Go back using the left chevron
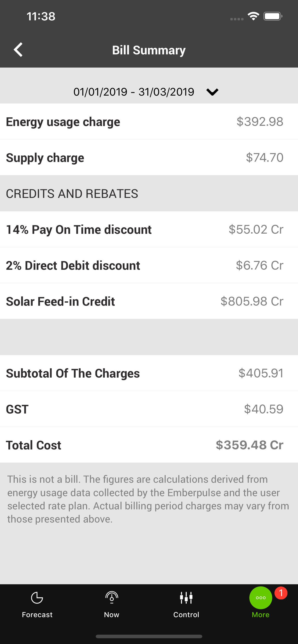This screenshot has height=644, width=298. pyautogui.click(x=18, y=50)
